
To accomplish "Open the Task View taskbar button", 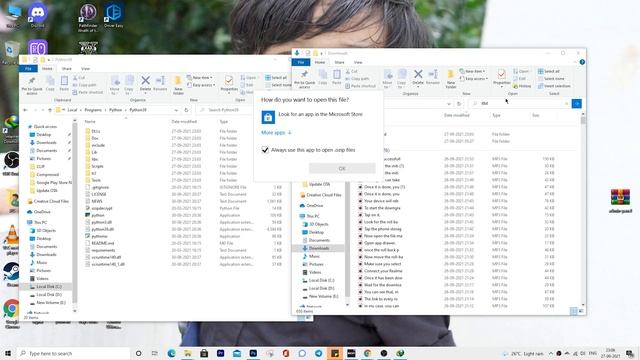I will [x=154, y=353].
